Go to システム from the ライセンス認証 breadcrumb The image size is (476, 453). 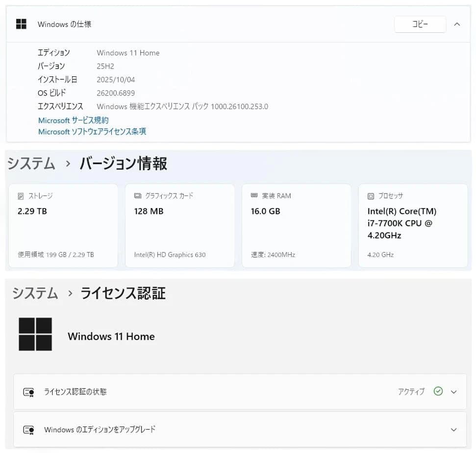click(35, 293)
